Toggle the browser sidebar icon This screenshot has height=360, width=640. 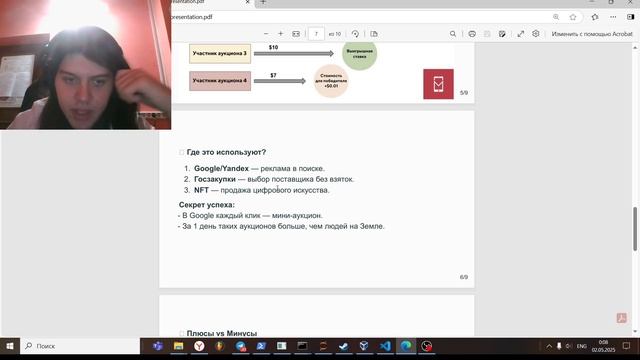point(631,17)
